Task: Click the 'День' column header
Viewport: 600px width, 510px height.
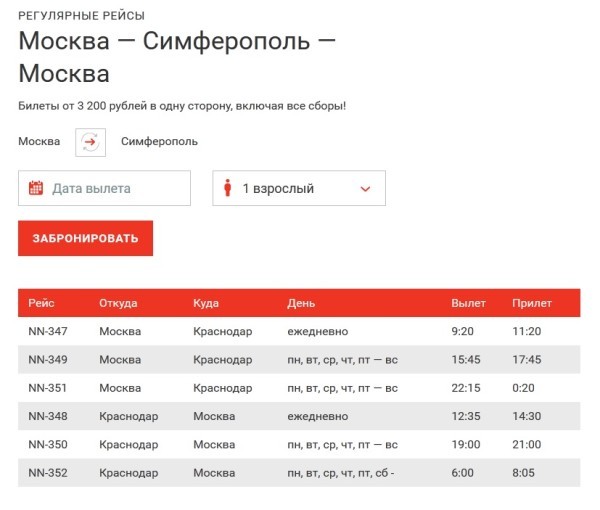Action: (x=301, y=303)
